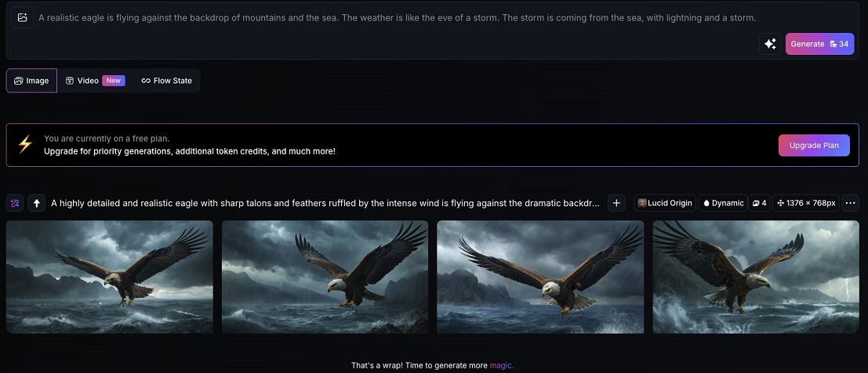The height and width of the screenshot is (373, 868).
Task: Click the lightning bolt plan icon
Action: point(25,144)
